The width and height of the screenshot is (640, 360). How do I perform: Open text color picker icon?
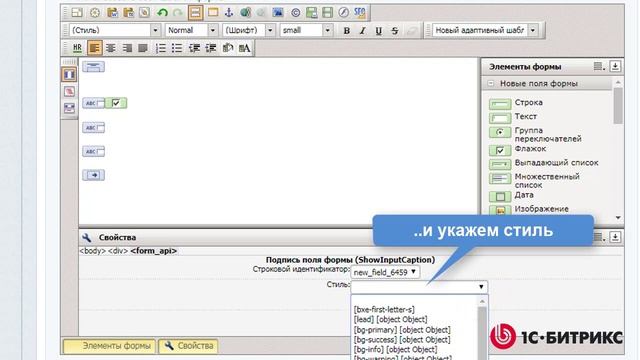pos(244,48)
